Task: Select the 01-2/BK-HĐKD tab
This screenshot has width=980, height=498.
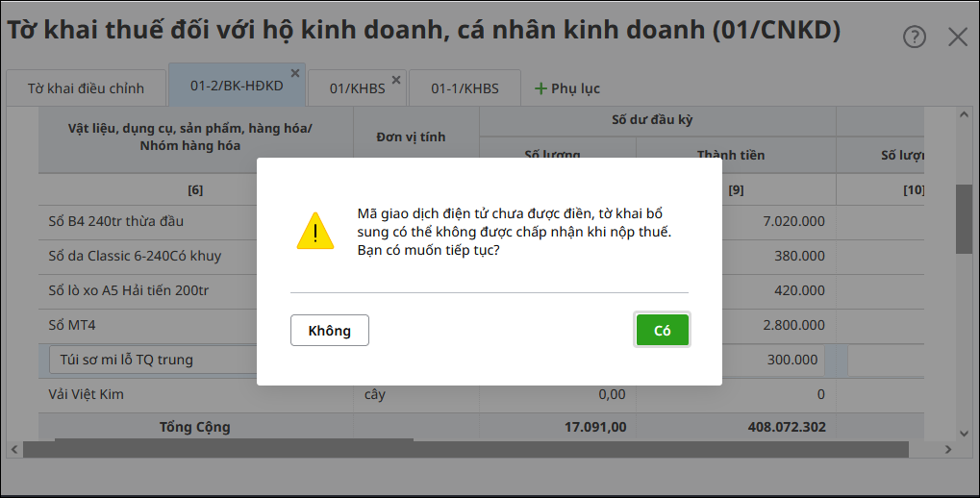Action: [236, 87]
